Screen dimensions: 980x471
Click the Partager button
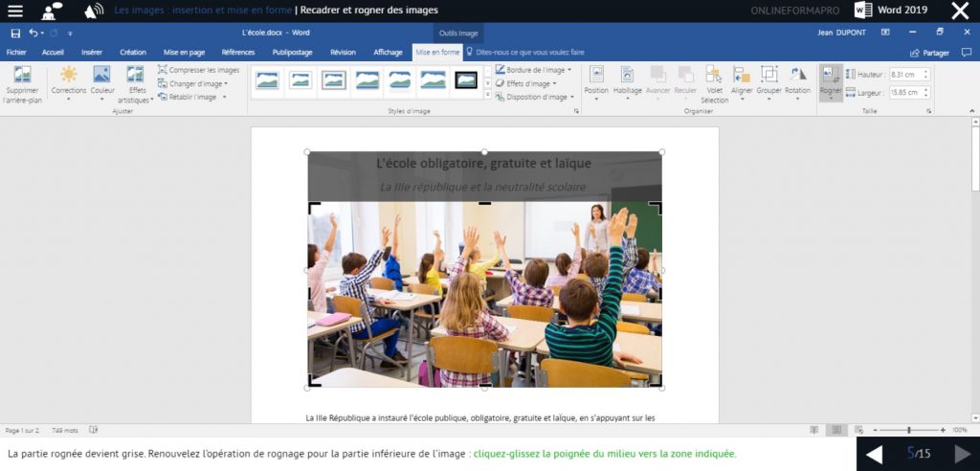tap(929, 53)
